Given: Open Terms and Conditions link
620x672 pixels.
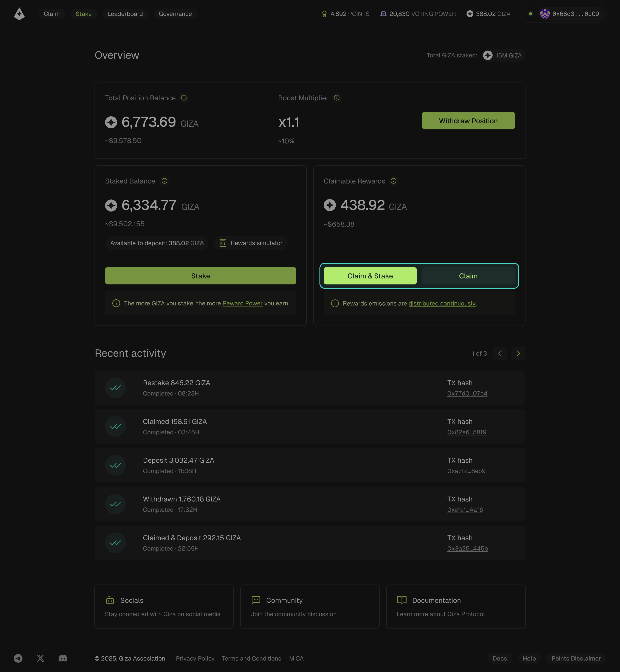Looking at the screenshot, I should (x=251, y=659).
